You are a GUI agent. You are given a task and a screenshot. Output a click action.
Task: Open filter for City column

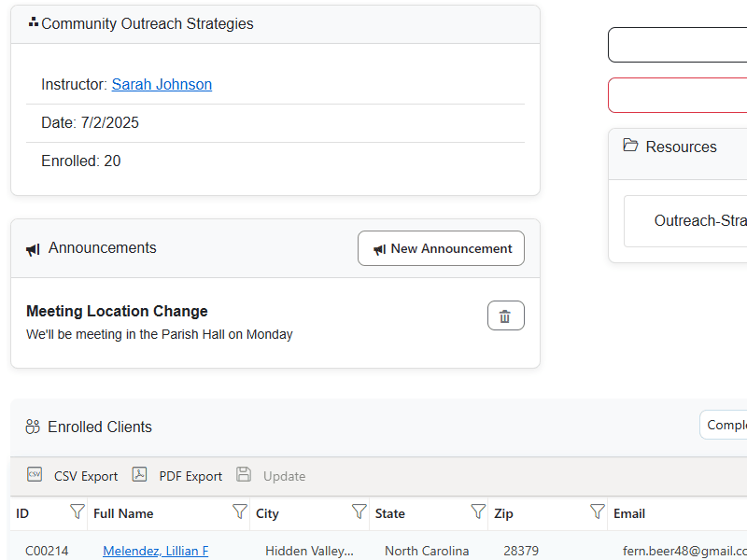(359, 511)
